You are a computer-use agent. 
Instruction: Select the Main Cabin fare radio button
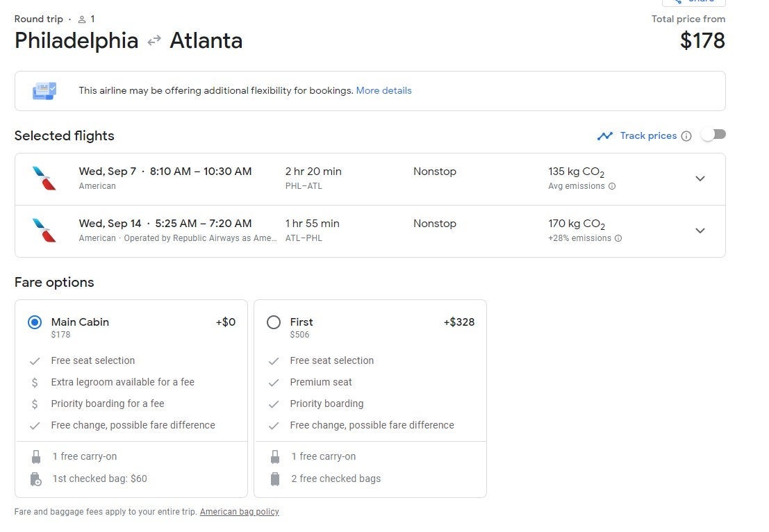pyautogui.click(x=35, y=322)
